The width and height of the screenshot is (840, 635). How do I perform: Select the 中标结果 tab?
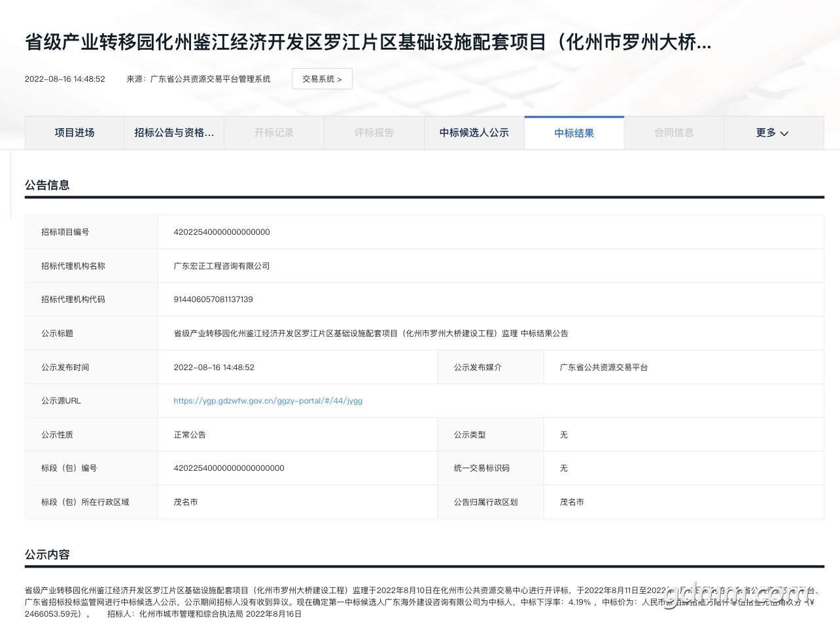pos(574,133)
